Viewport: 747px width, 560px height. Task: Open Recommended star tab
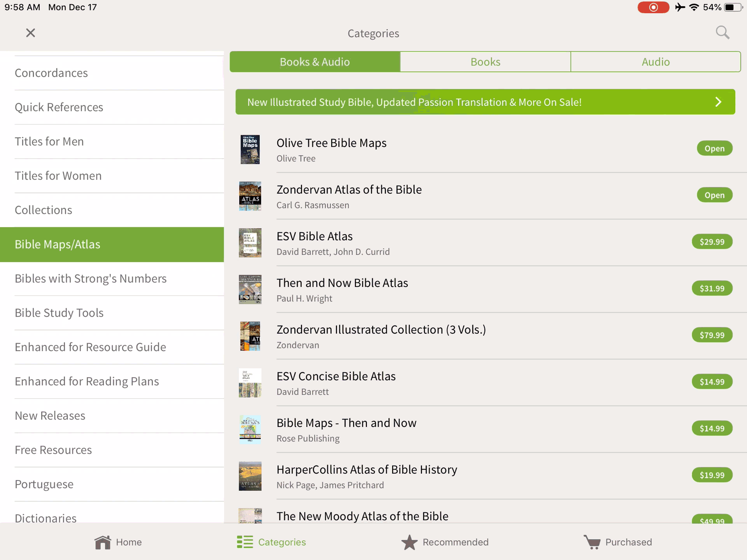pos(409,542)
